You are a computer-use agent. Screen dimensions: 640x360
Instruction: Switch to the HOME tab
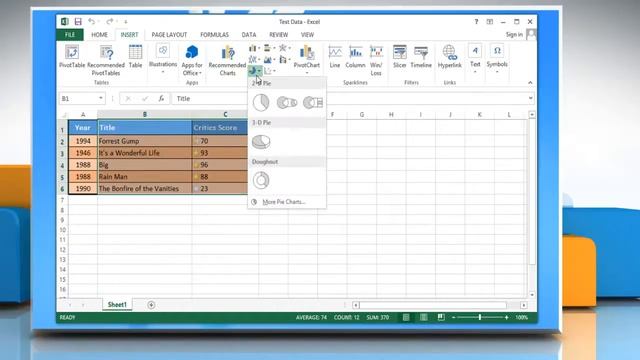coord(99,35)
